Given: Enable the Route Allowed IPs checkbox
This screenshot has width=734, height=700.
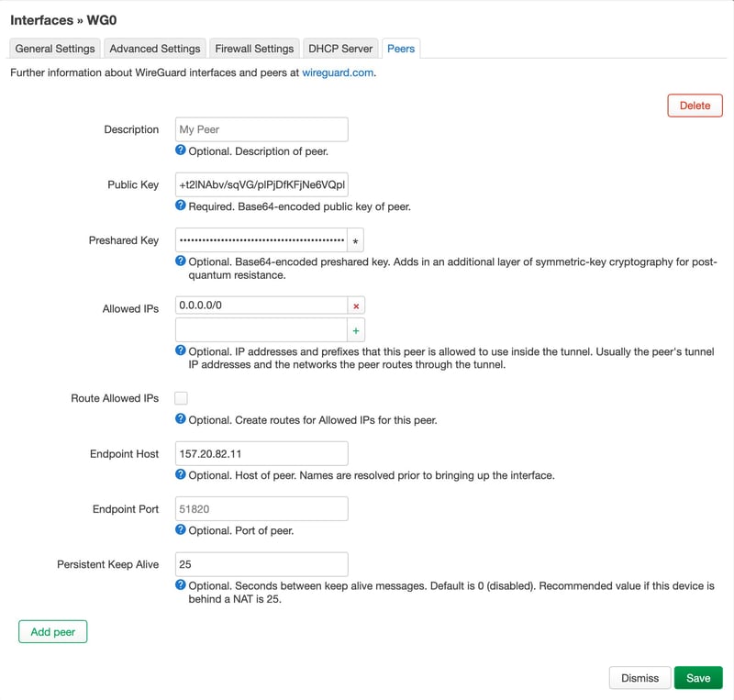Looking at the screenshot, I should click(x=181, y=398).
